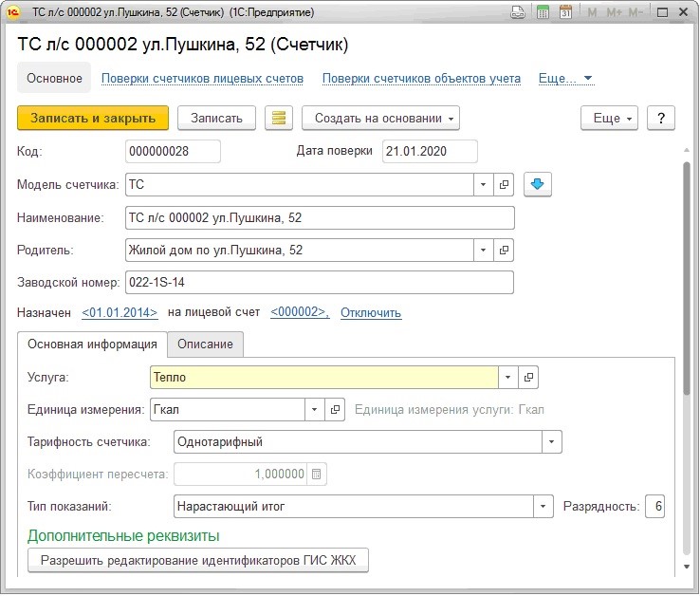Open the Создать на основании dropdown
This screenshot has width=700, height=596.
[x=380, y=118]
